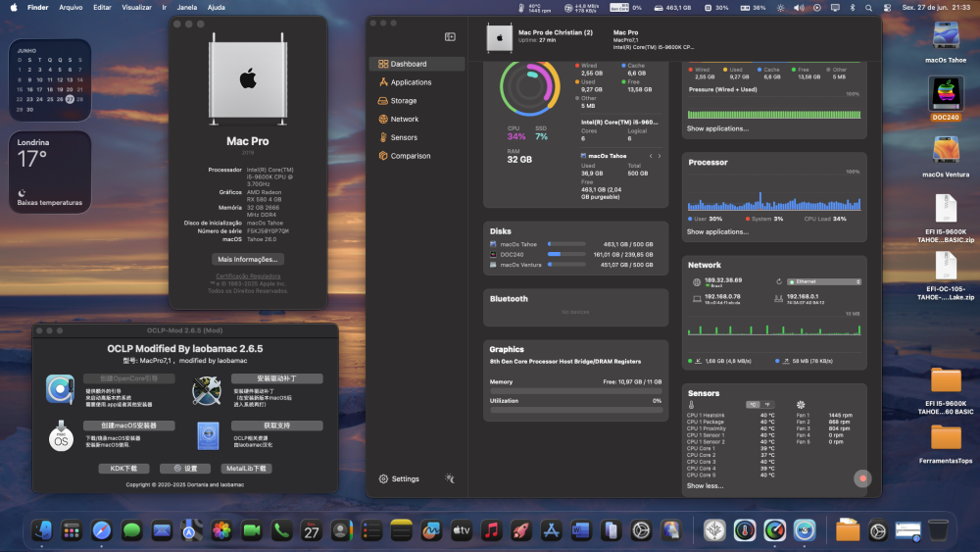
Task: Toggle the sidebar panel icon
Action: 450,37
